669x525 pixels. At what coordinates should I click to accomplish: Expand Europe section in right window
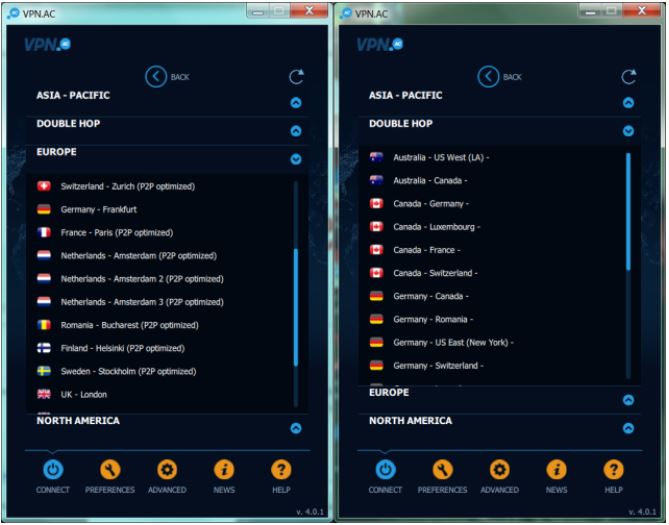click(628, 400)
